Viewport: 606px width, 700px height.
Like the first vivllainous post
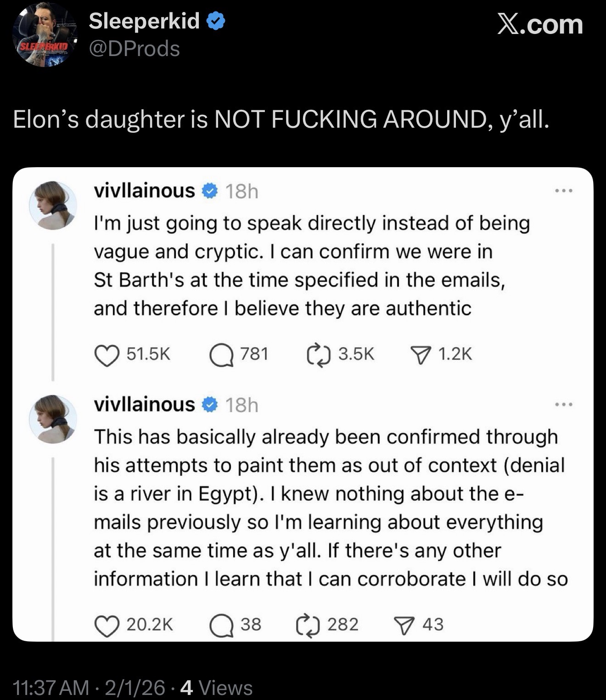point(107,355)
